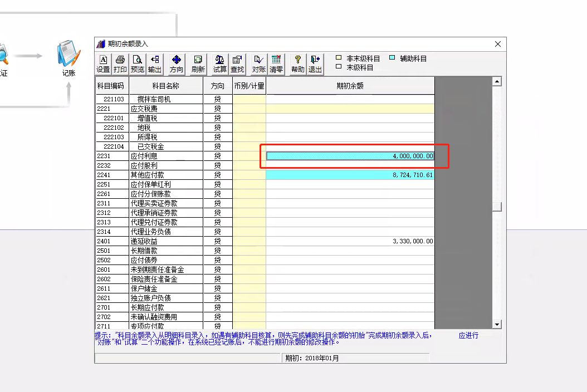
Task: Select the 方向 direction icon
Action: (x=177, y=64)
